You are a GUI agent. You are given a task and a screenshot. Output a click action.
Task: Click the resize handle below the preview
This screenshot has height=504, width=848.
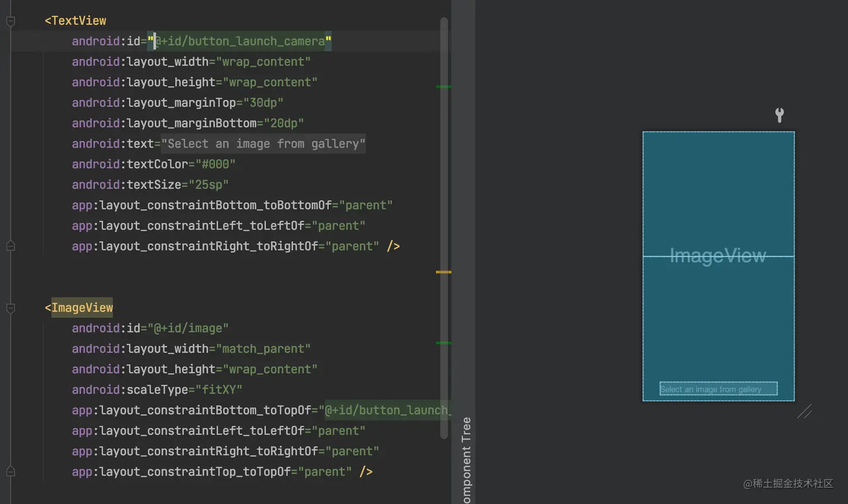(805, 411)
